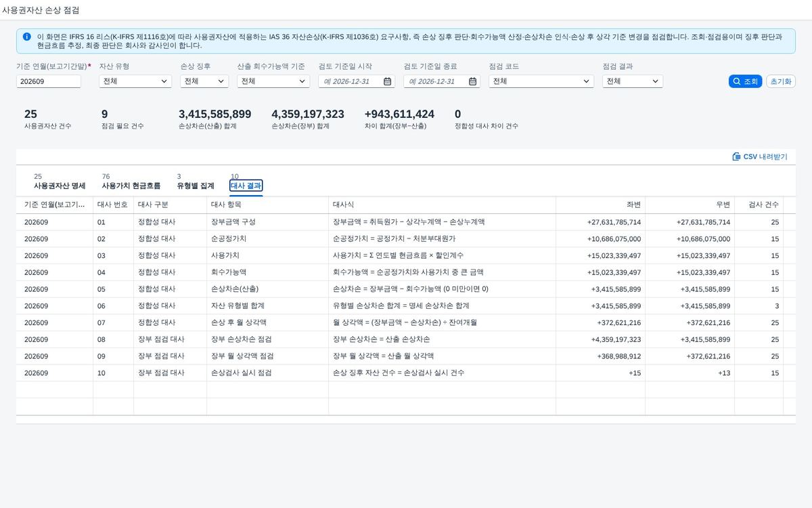Select the 손상검사 실시 점검 cell
Image resolution: width=812 pixels, height=508 pixels.
(267, 373)
